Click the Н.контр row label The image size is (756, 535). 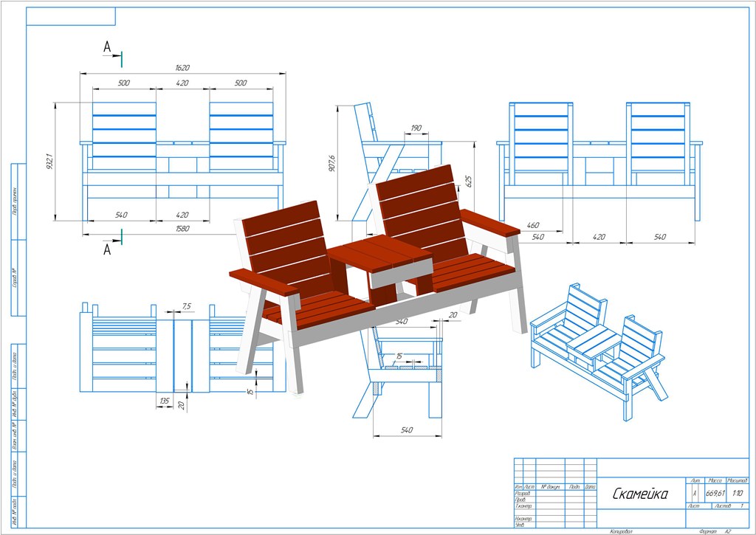pyautogui.click(x=523, y=519)
